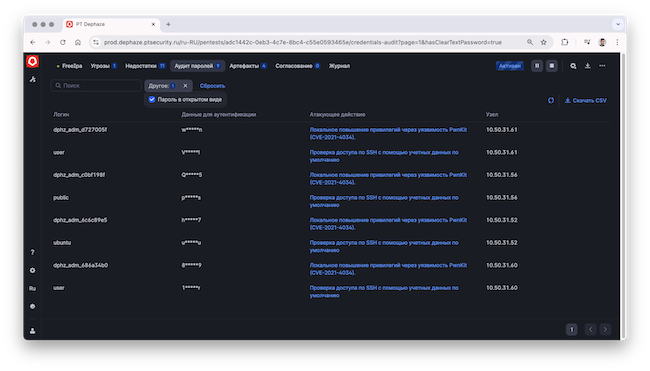The width and height of the screenshot is (650, 371).
Task: Click the Chrome profile avatar
Action: coord(602,42)
